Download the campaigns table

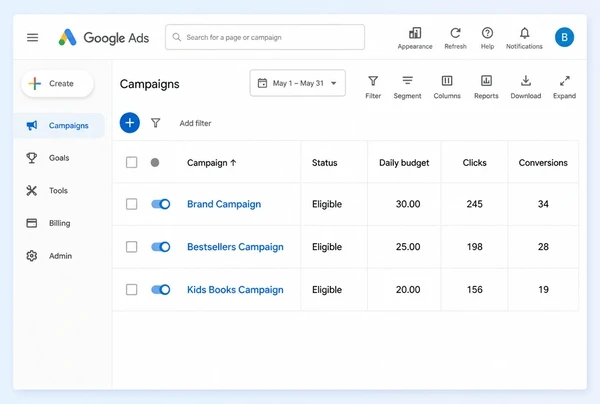526,87
